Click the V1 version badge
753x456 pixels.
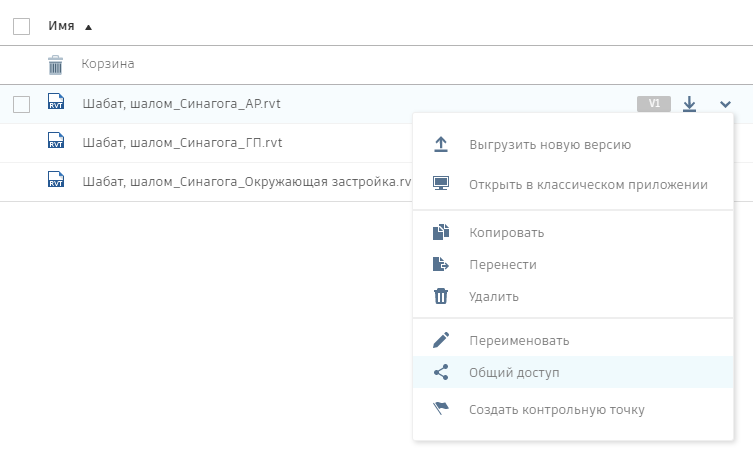654,104
